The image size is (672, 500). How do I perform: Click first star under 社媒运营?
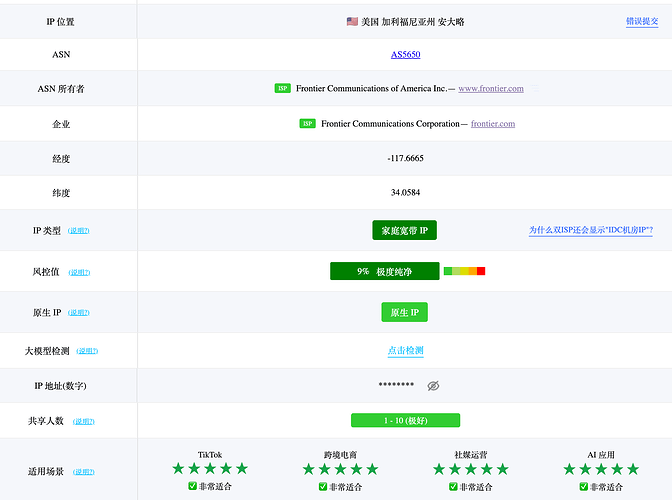tap(439, 469)
